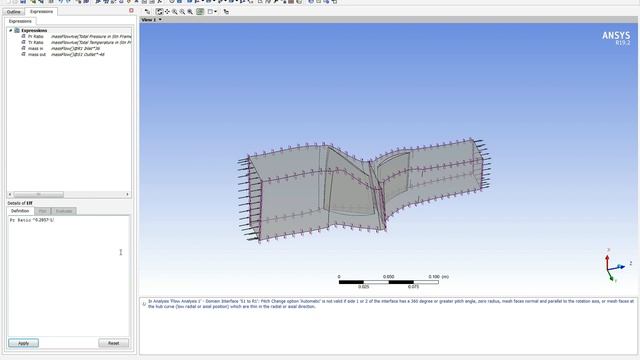Open the Evaluate tab
This screenshot has width=640, height=360.
64,211
